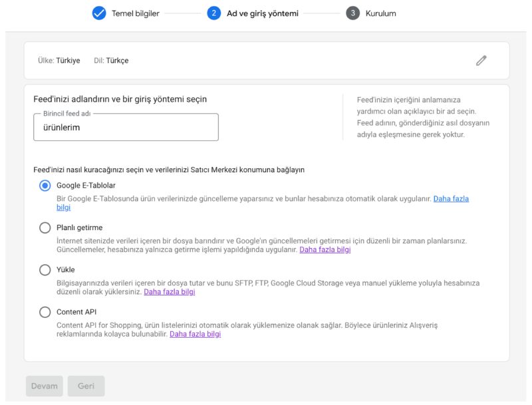Pick the Content API radio option
The image size is (532, 405).
[x=45, y=312]
